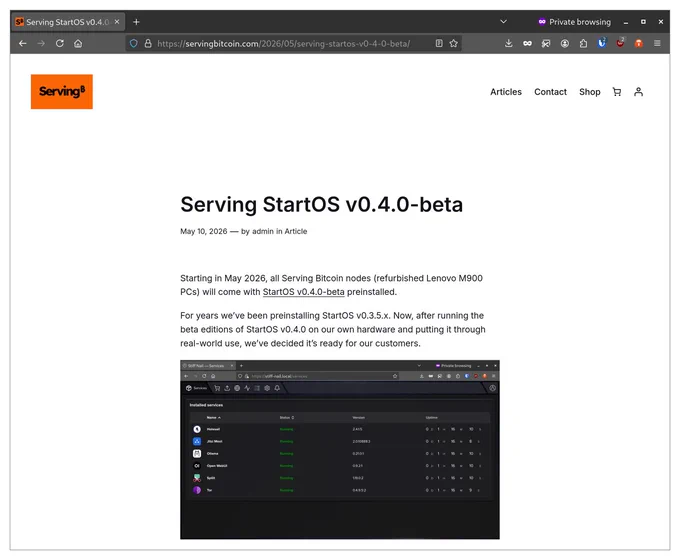
Task: Go back to the previous page
Action: [23, 43]
